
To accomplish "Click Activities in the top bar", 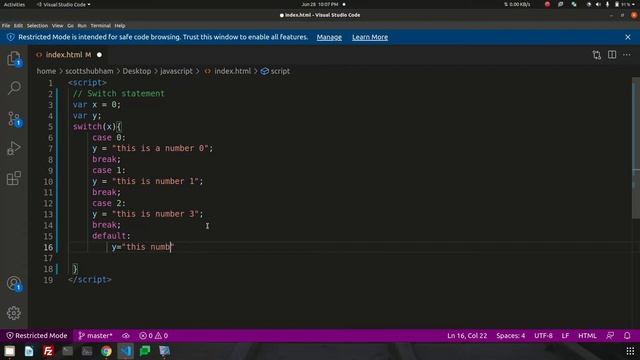I will [x=14, y=4].
